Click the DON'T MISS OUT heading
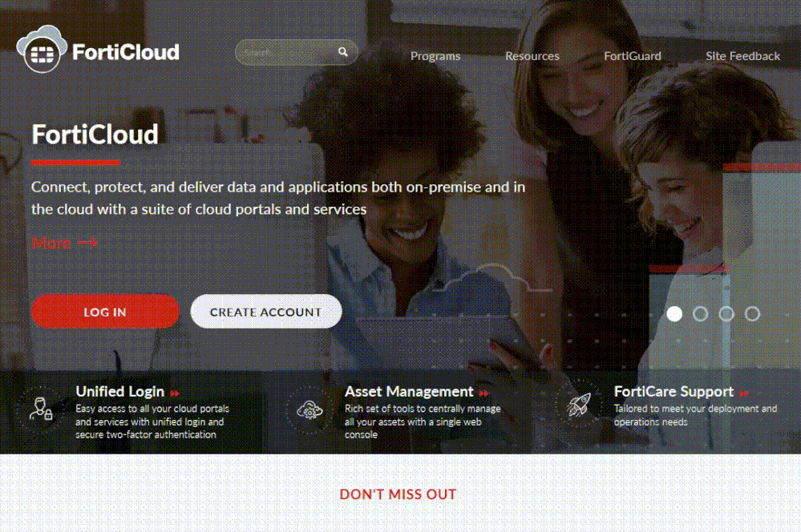The image size is (801, 532). (x=398, y=494)
